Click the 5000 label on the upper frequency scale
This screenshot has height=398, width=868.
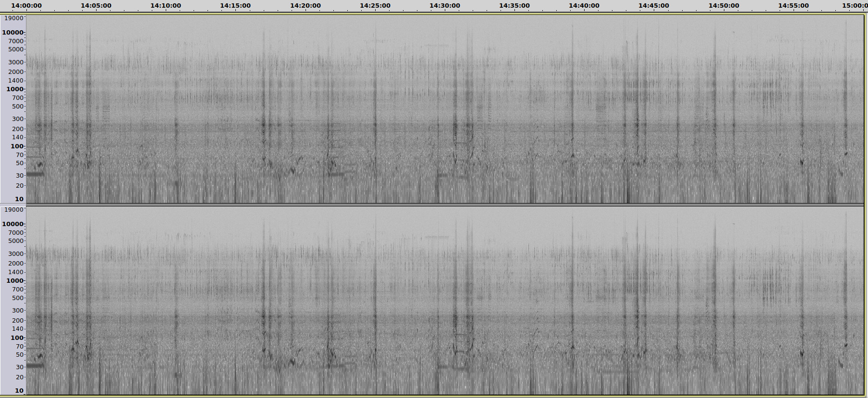click(16, 49)
